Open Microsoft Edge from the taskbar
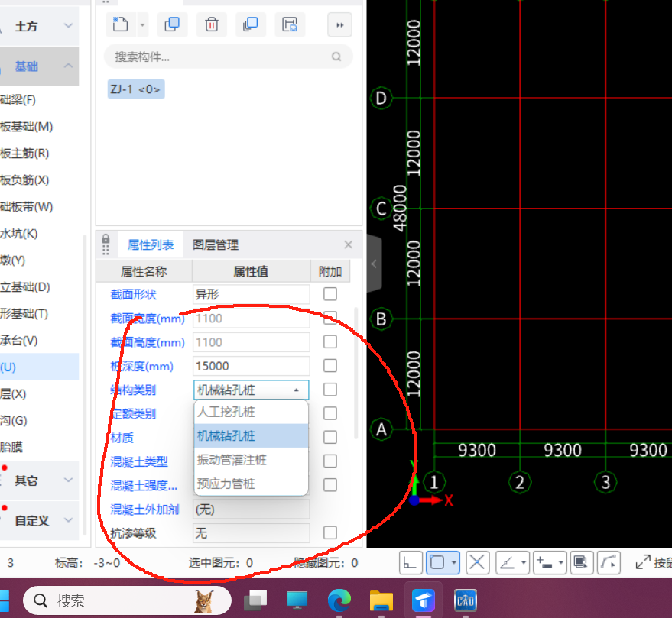672x618 pixels. (339, 600)
